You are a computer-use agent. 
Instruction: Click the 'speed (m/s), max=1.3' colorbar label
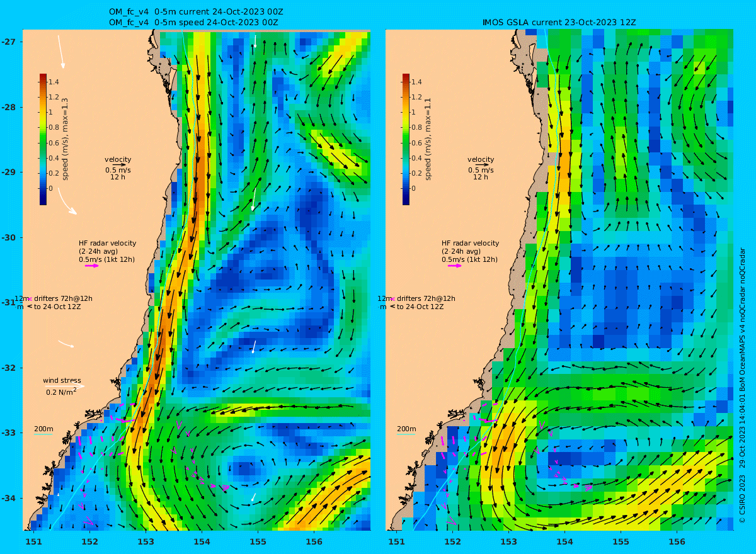point(66,138)
